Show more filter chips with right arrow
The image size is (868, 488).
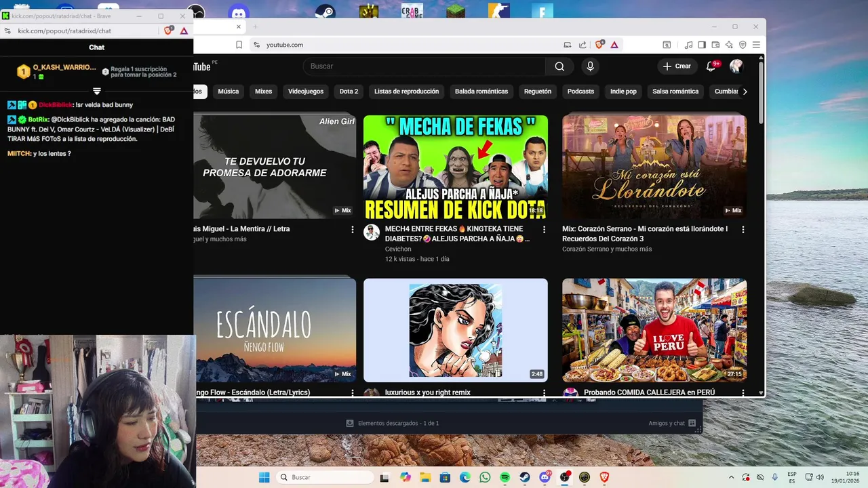(x=745, y=91)
